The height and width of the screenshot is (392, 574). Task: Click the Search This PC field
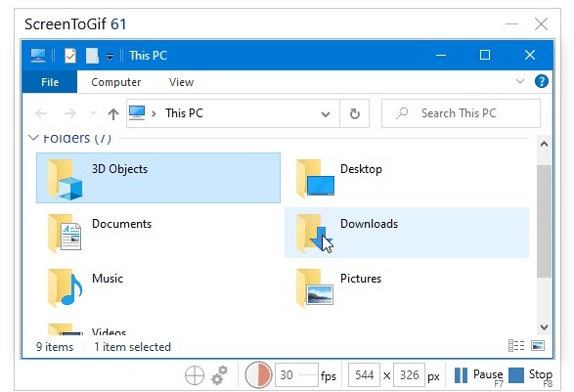(x=461, y=113)
